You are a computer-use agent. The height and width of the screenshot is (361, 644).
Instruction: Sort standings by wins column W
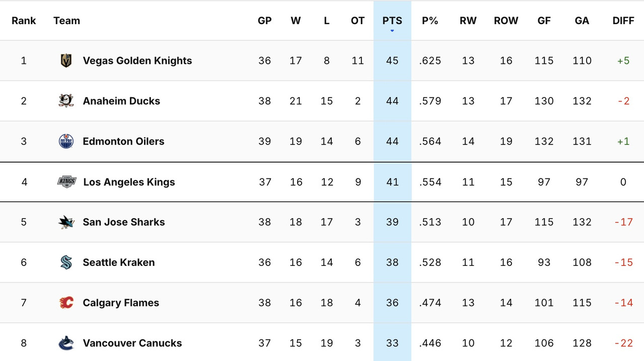tap(296, 21)
